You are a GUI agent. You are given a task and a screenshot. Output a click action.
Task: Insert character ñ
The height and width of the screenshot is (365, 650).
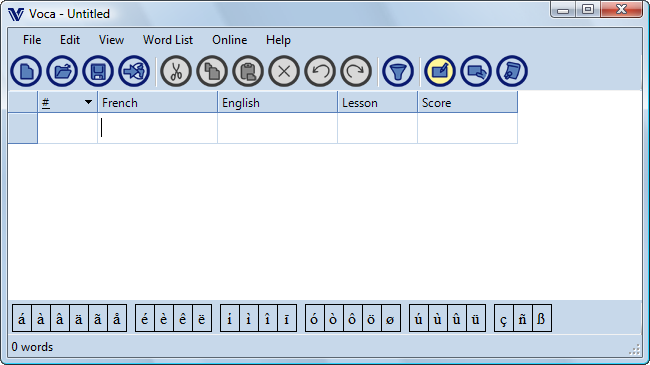(x=523, y=319)
